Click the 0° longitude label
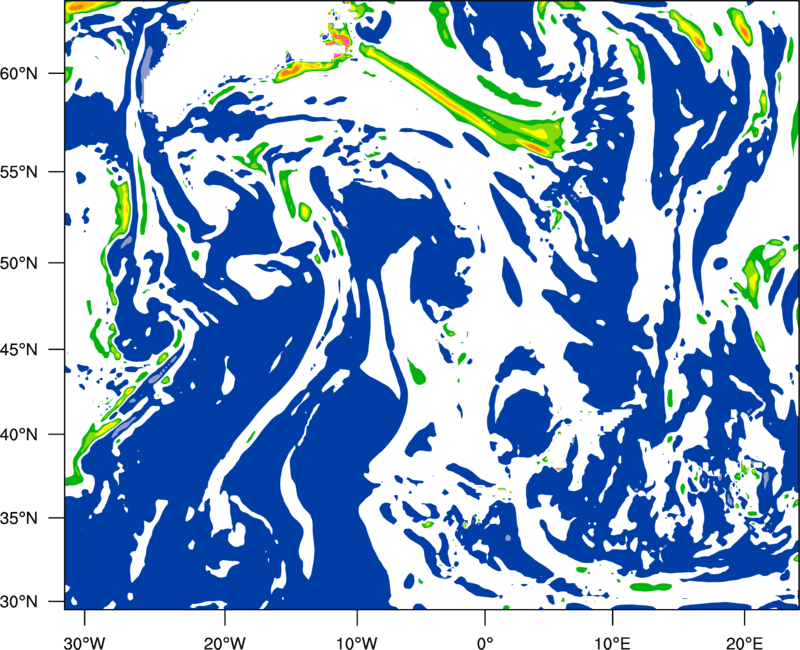This screenshot has height=650, width=800. (x=485, y=643)
